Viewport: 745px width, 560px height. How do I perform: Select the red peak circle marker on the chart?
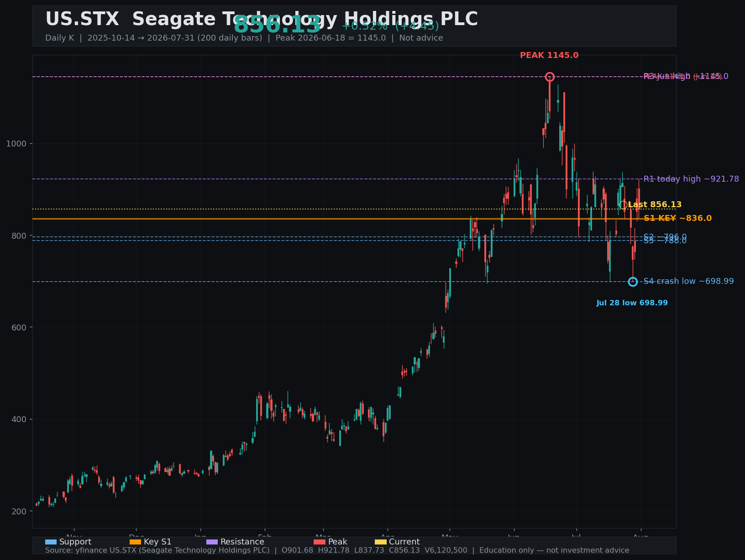click(x=550, y=77)
